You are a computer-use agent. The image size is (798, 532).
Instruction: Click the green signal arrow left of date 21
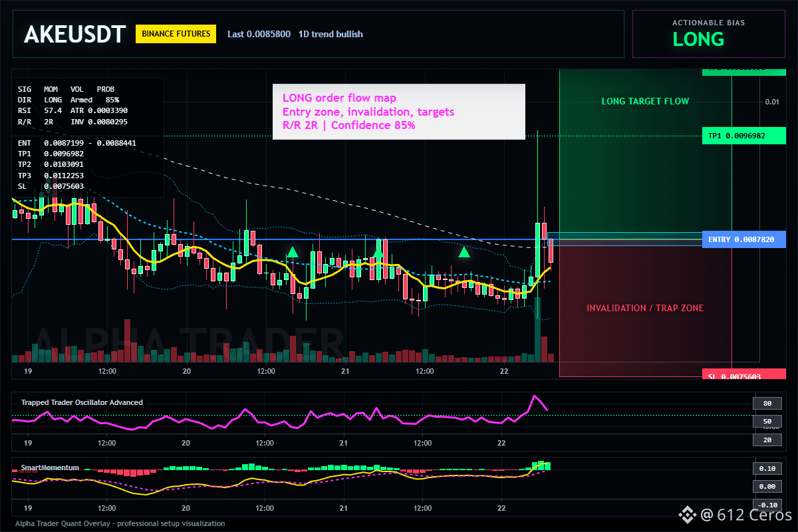click(292, 252)
